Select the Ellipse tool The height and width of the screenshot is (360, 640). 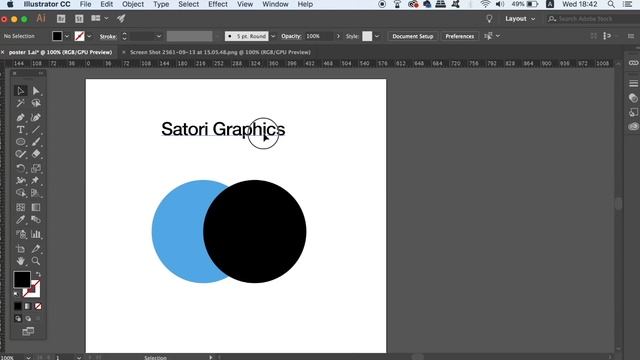20,142
